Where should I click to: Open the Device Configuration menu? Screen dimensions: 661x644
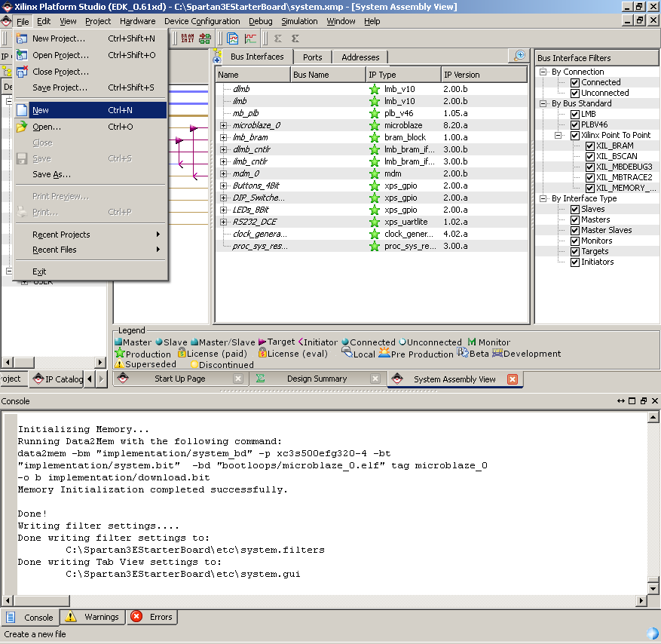202,21
